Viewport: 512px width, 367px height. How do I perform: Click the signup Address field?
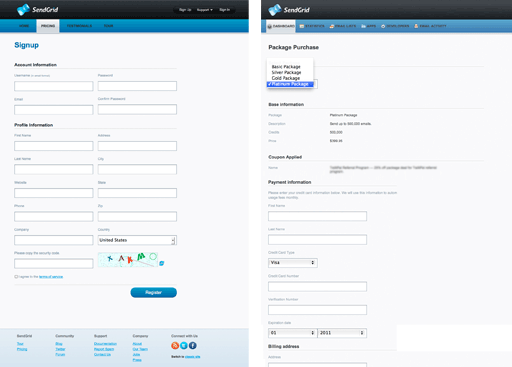coord(137,146)
